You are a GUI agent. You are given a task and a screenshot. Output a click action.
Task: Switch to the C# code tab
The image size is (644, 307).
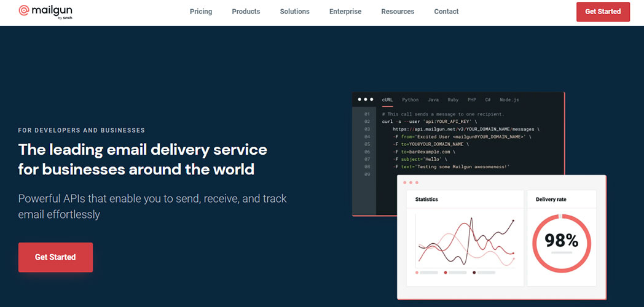click(488, 99)
